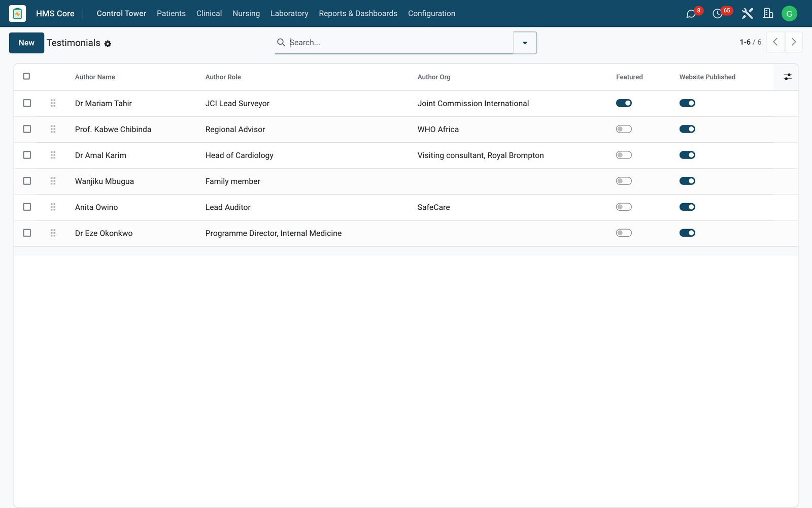Viewport: 812px width, 508px height.
Task: Open the user avatar G menu
Action: click(x=789, y=14)
